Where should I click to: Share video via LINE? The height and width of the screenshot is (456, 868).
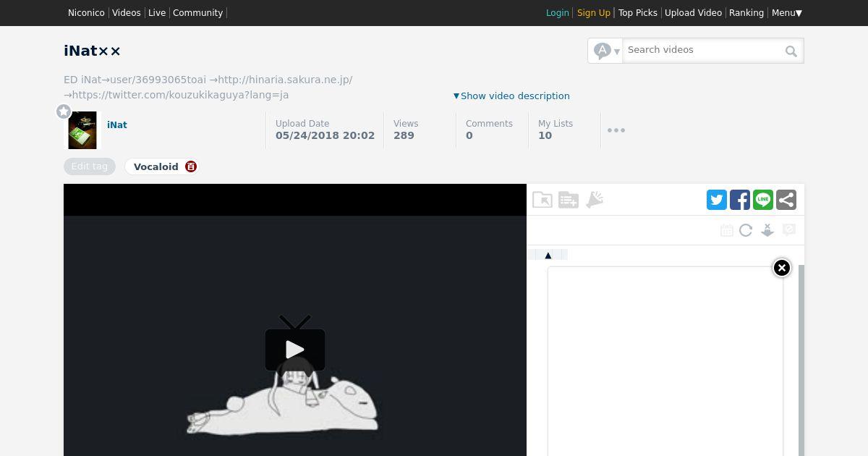pos(763,200)
